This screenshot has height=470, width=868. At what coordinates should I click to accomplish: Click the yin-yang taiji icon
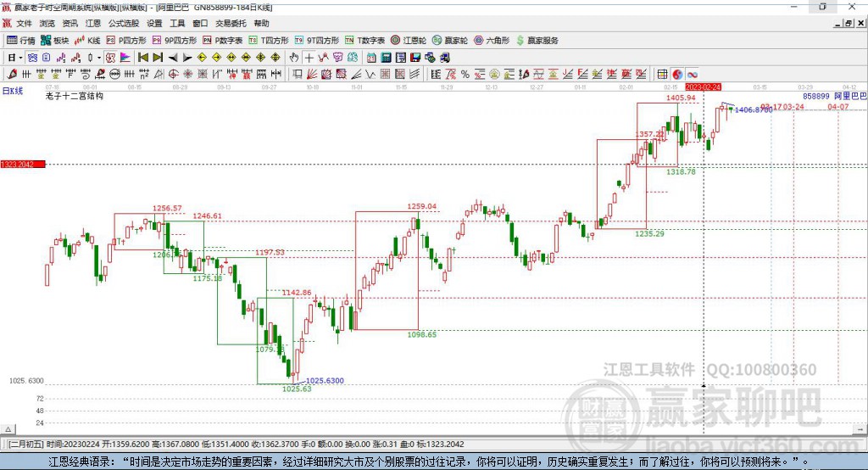click(x=677, y=75)
